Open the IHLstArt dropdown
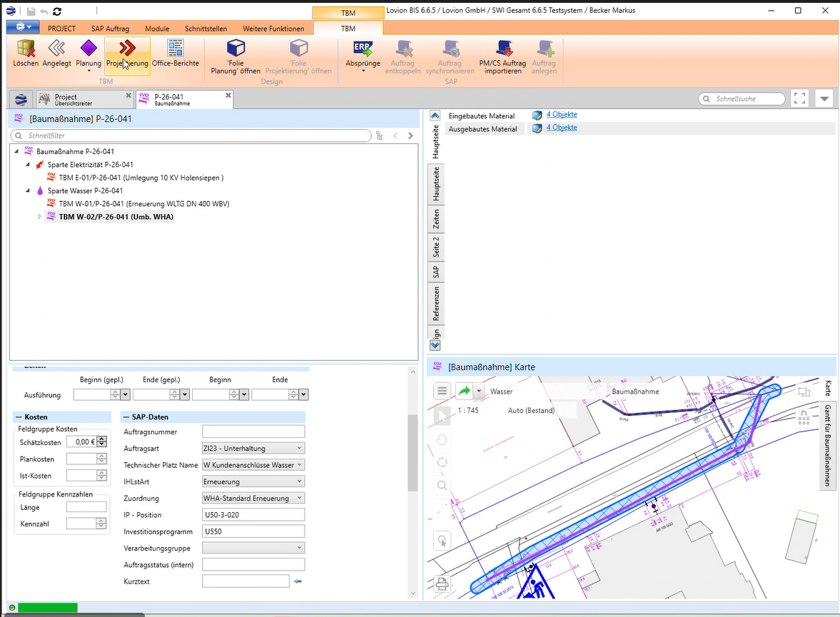The width and height of the screenshot is (840, 617). (x=300, y=481)
